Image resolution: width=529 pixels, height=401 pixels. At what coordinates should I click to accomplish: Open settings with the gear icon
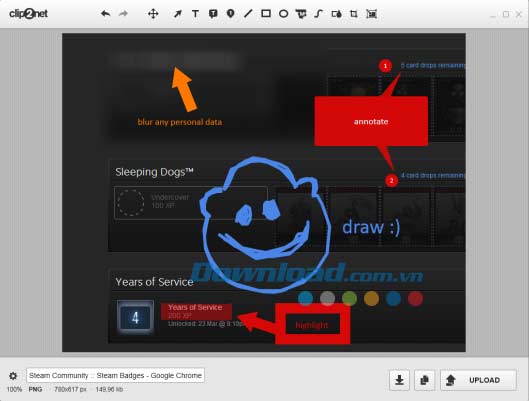(x=13, y=376)
